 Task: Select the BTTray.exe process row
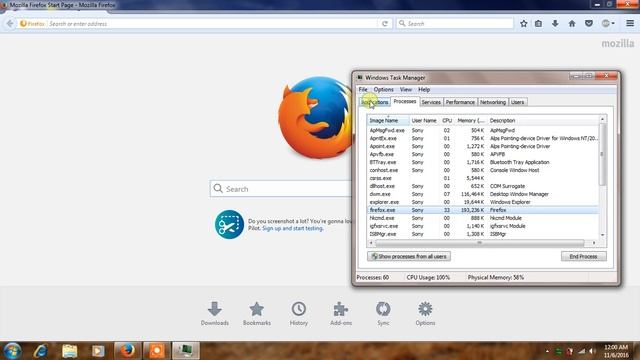pos(483,162)
